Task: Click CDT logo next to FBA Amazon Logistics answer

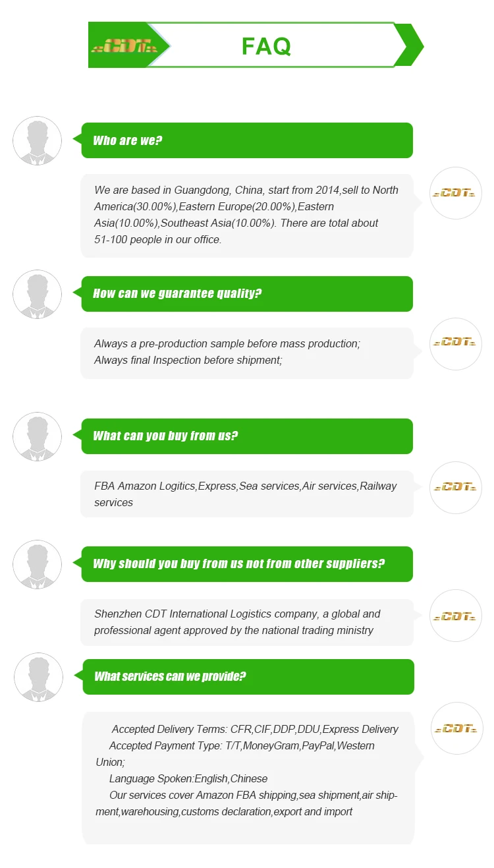Action: click(455, 487)
